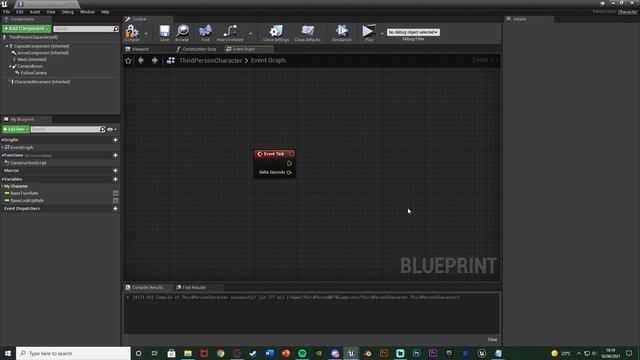Clear the compiler results log
640x360 pixels.
[493, 340]
